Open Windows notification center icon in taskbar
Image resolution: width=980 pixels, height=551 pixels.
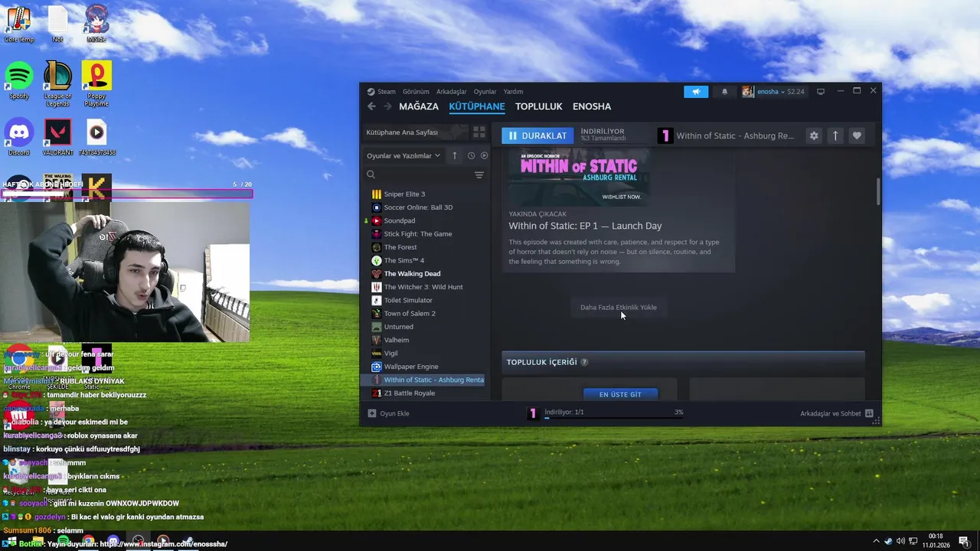pyautogui.click(x=963, y=541)
